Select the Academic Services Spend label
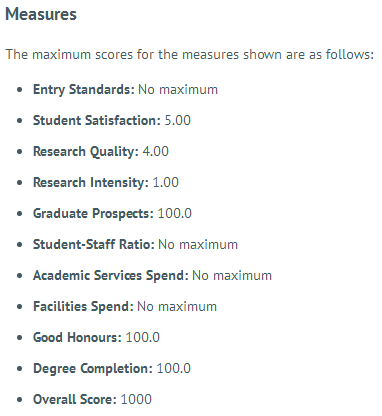 111,276
